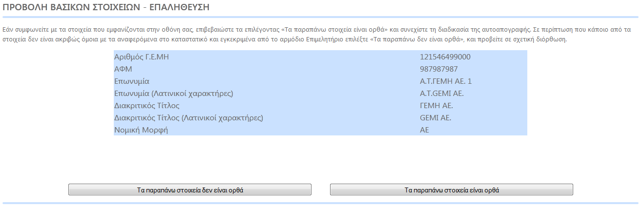Click the 'Νομική Μορφή' row label
The image size is (644, 208).
141,130
